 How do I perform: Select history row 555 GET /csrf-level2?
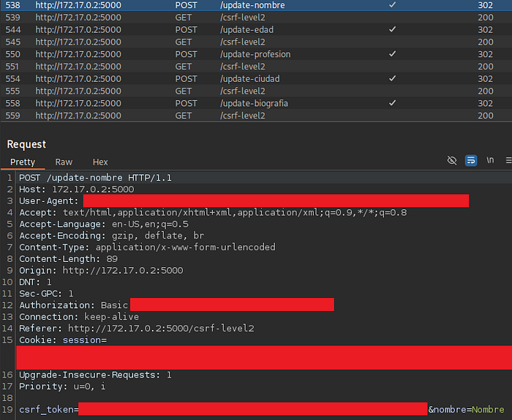pyautogui.click(x=256, y=91)
